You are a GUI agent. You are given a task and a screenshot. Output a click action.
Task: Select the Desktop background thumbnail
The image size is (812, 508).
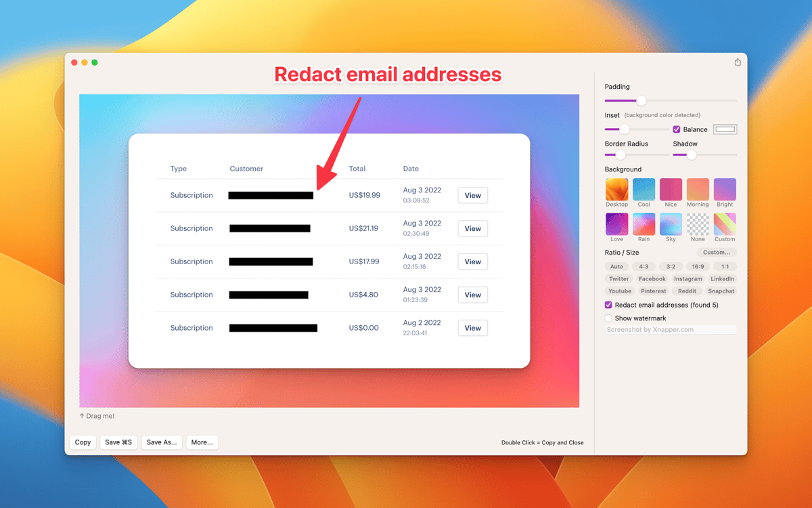click(x=616, y=190)
